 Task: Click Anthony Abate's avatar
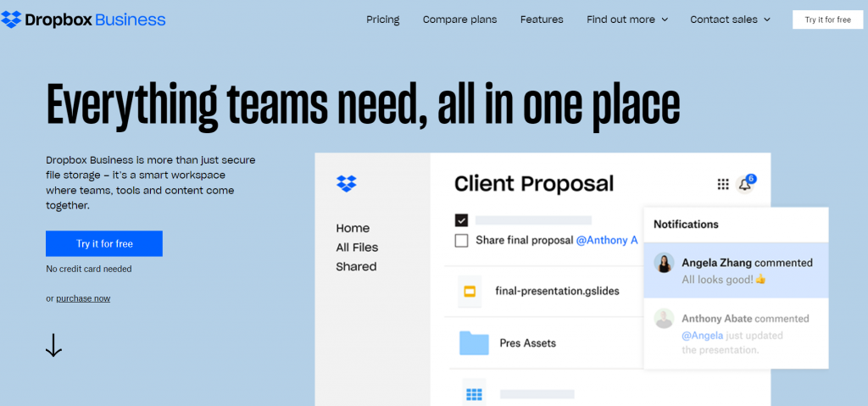[x=664, y=319]
